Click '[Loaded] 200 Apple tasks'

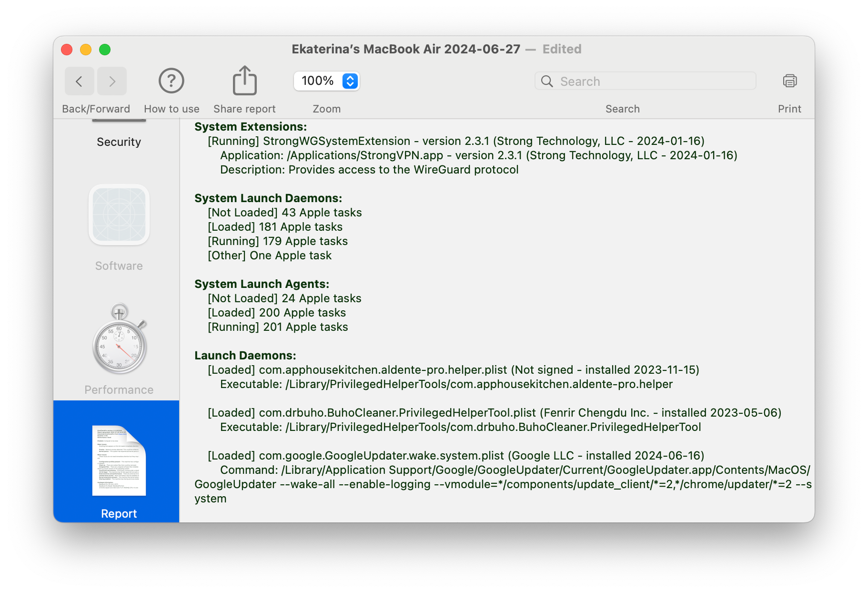[277, 313]
